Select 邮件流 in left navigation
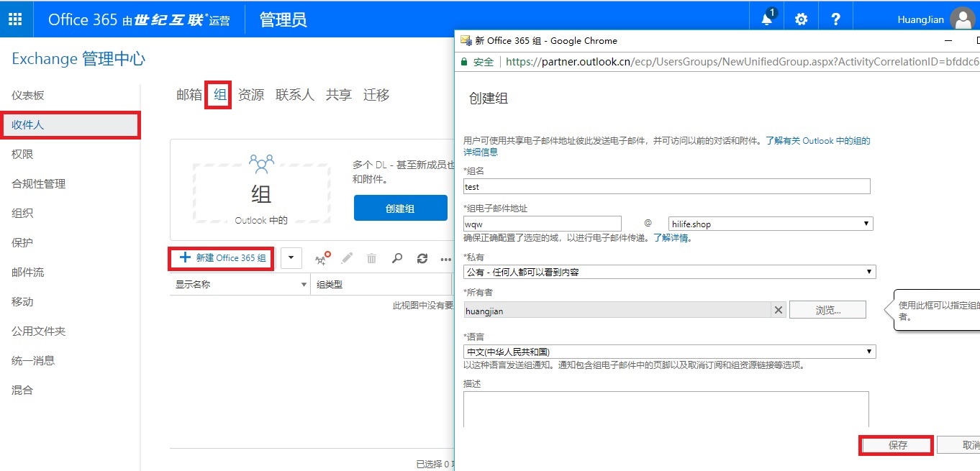This screenshot has height=471, width=980. click(x=28, y=273)
